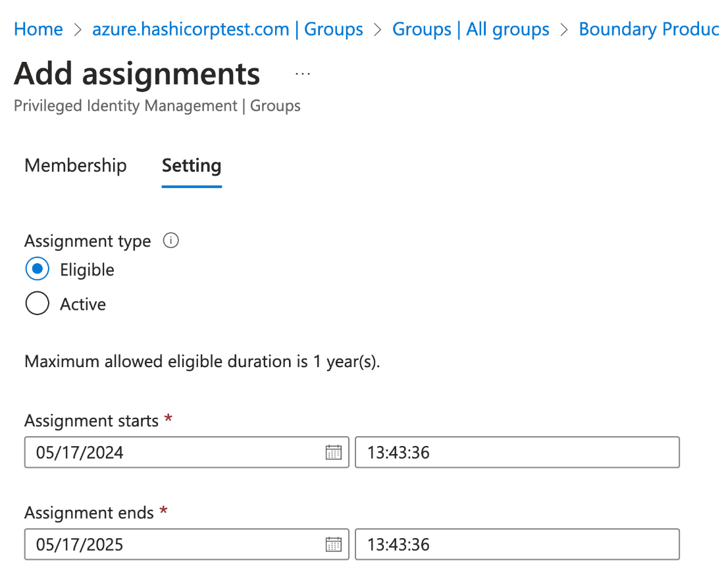Image resolution: width=728 pixels, height=575 pixels.
Task: Click the Assignment type info icon
Action: 171,241
